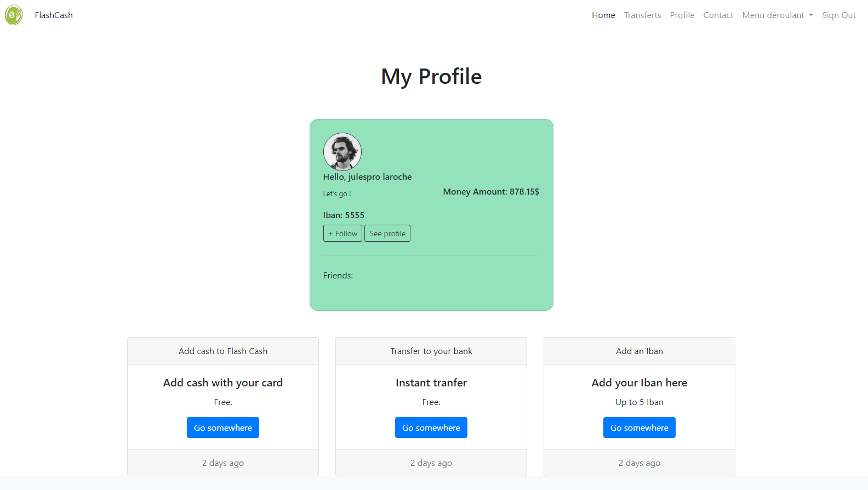Open the Contact page link

718,15
